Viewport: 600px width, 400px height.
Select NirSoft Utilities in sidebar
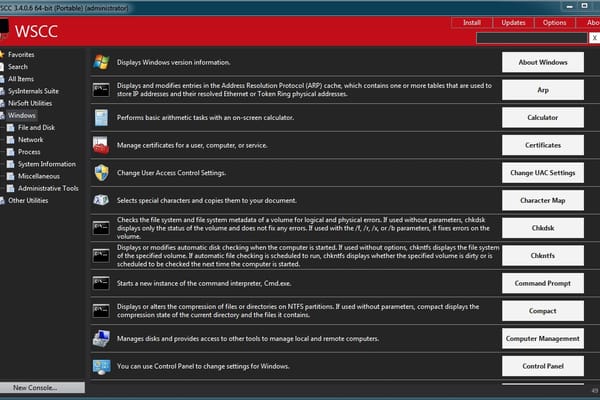(x=30, y=103)
